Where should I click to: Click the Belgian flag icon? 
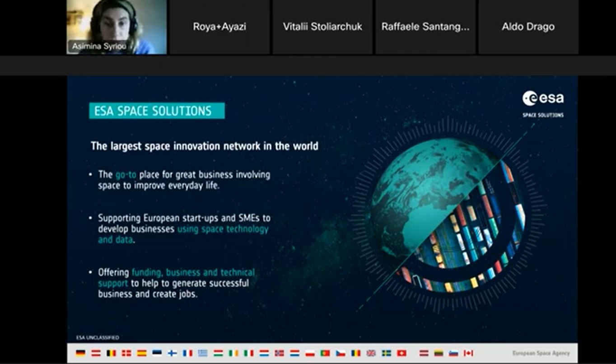pos(111,353)
